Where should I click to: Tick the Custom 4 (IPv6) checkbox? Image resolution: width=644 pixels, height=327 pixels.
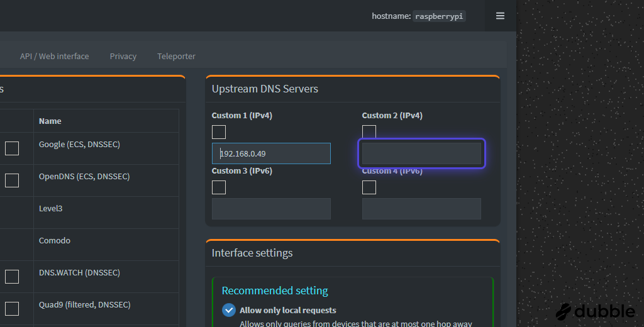(x=369, y=187)
